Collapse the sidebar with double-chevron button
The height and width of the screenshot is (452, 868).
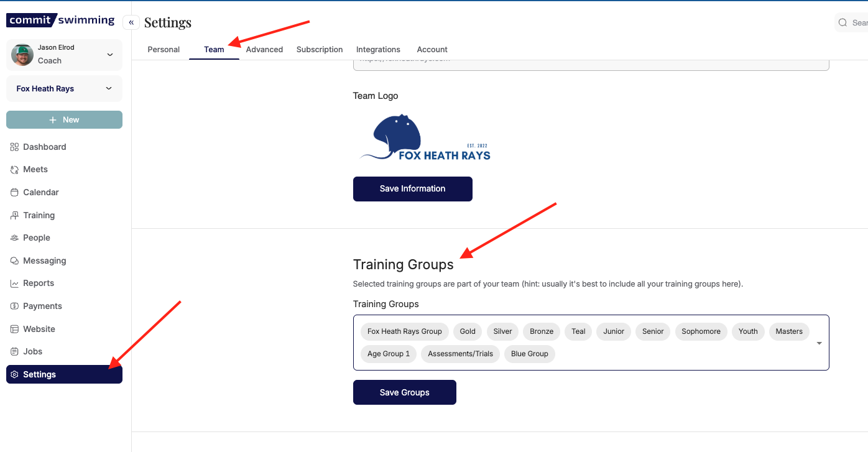tap(131, 22)
